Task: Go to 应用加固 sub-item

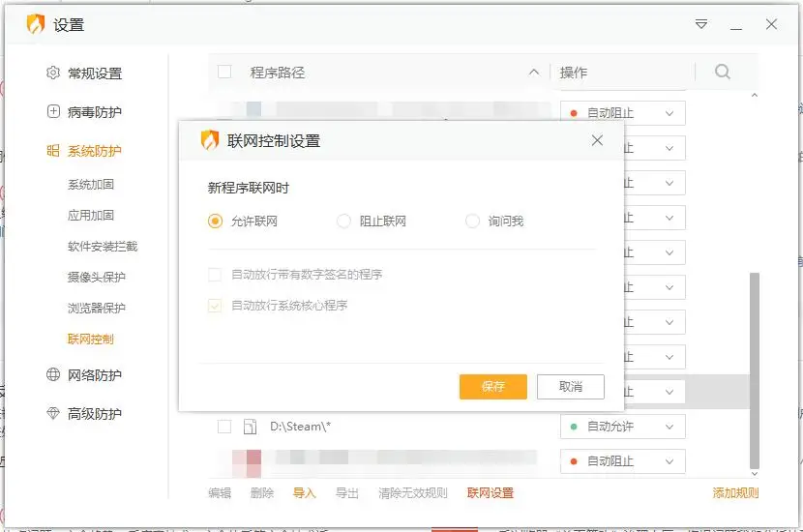Action: point(91,215)
